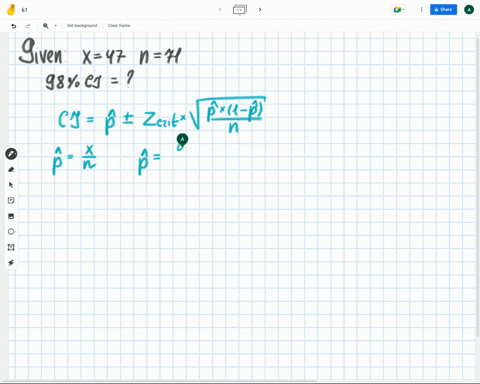Open the Jamboard home logo
This screenshot has height=384, width=480.
pos(11,10)
